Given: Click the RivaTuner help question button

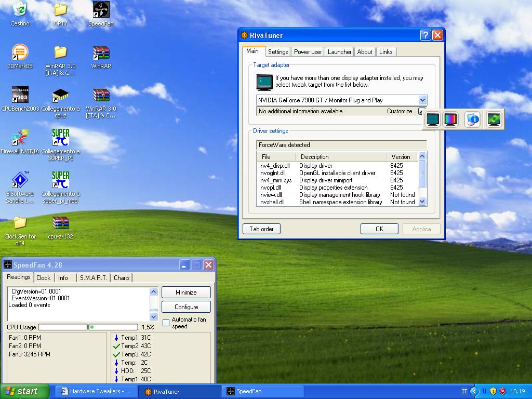Looking at the screenshot, I should coord(425,35).
